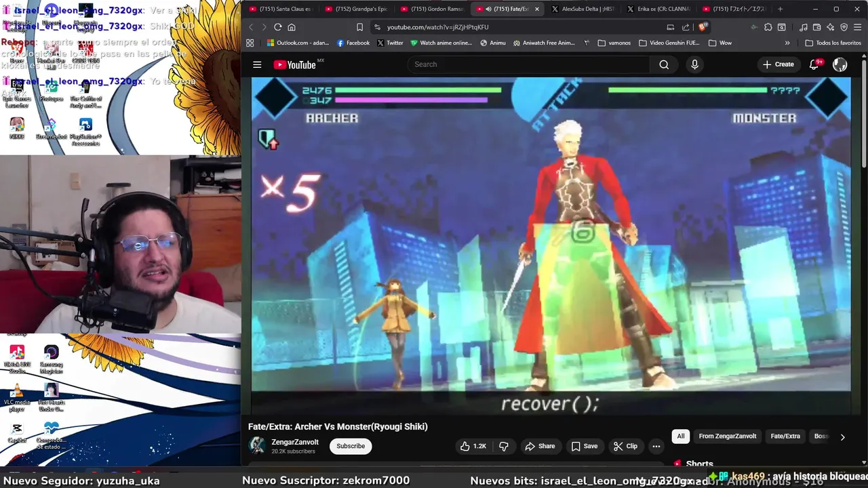Viewport: 868px width, 488px height.
Task: Expand hidden bookmarks with the double chevron
Action: coord(787,43)
